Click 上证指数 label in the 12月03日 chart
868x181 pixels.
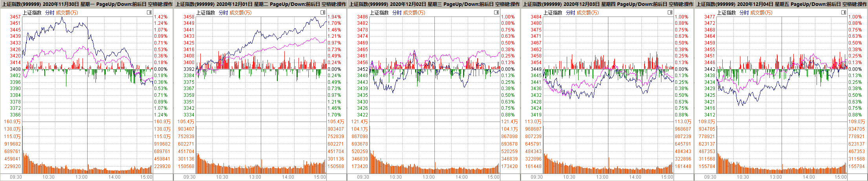pos(553,13)
